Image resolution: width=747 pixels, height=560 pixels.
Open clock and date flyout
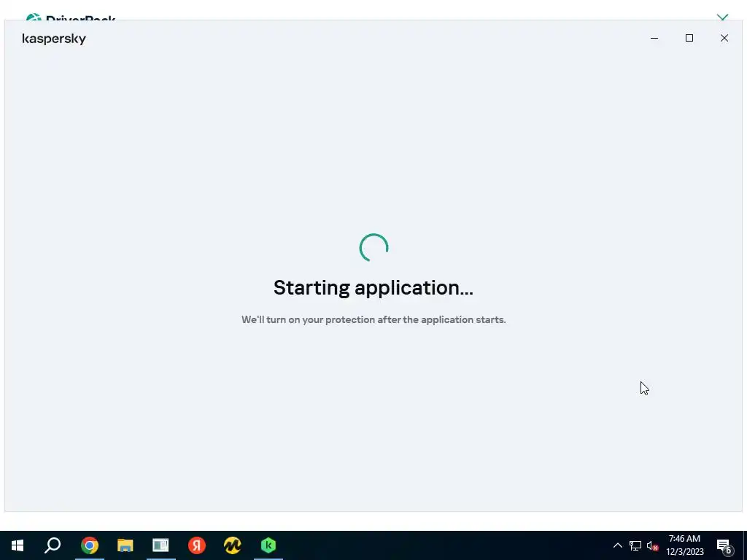point(684,545)
